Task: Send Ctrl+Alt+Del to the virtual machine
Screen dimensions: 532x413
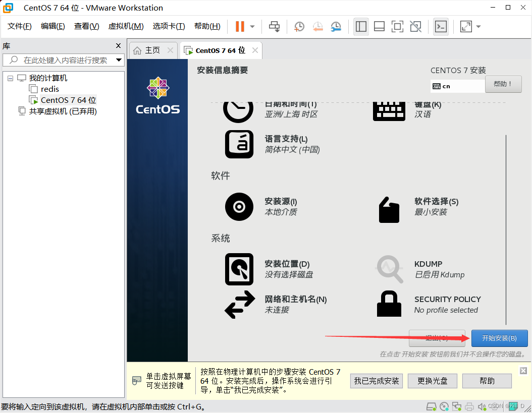Action: [274, 26]
